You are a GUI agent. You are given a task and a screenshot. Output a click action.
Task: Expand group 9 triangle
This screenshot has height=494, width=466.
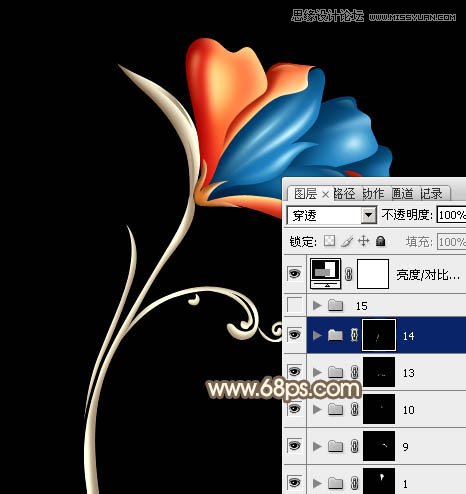(317, 446)
